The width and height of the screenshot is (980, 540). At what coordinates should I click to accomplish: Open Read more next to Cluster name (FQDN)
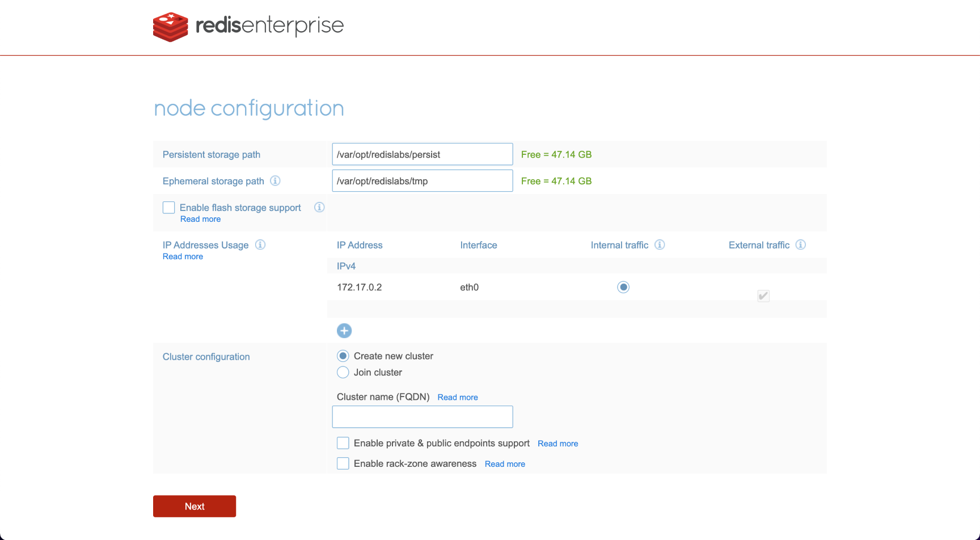[458, 398]
